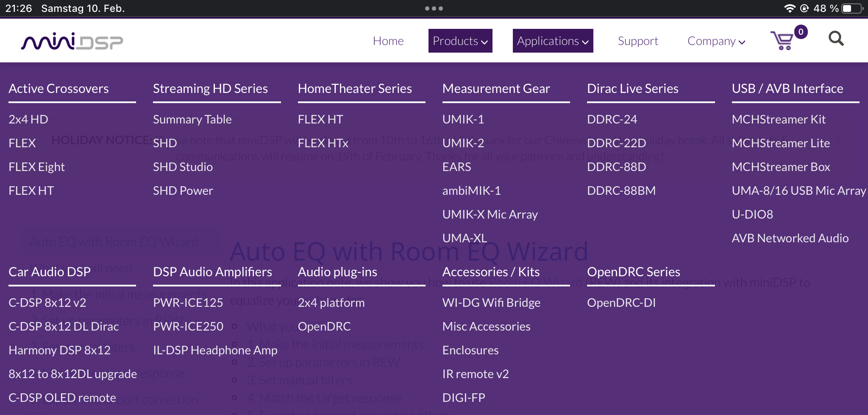Expand the Applications dropdown menu

(x=553, y=41)
